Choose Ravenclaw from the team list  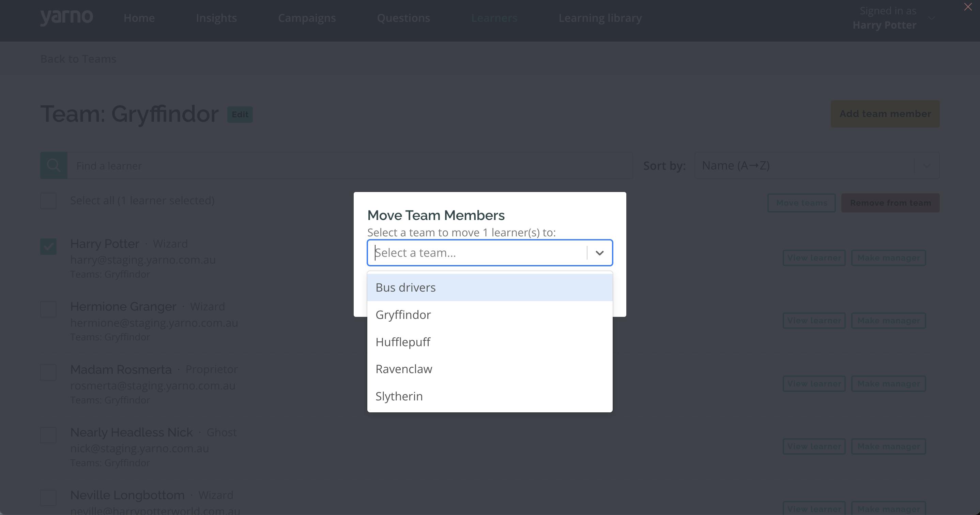(490, 369)
